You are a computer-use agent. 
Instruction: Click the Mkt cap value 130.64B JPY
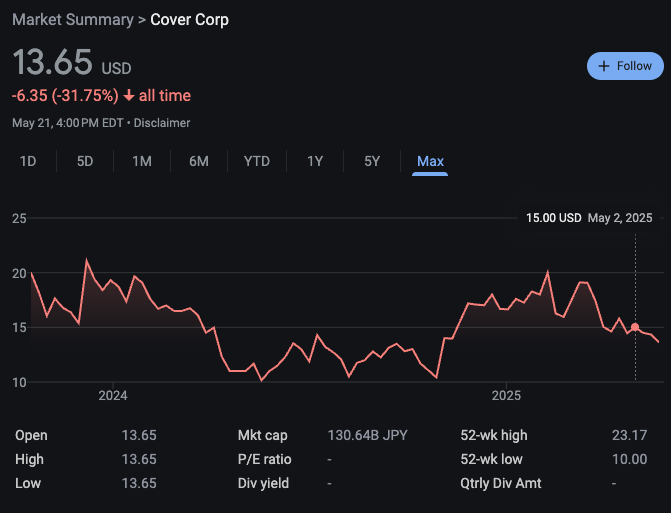[x=367, y=435]
